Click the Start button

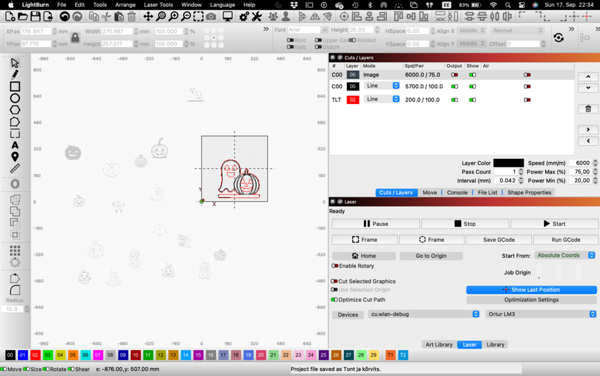click(554, 224)
